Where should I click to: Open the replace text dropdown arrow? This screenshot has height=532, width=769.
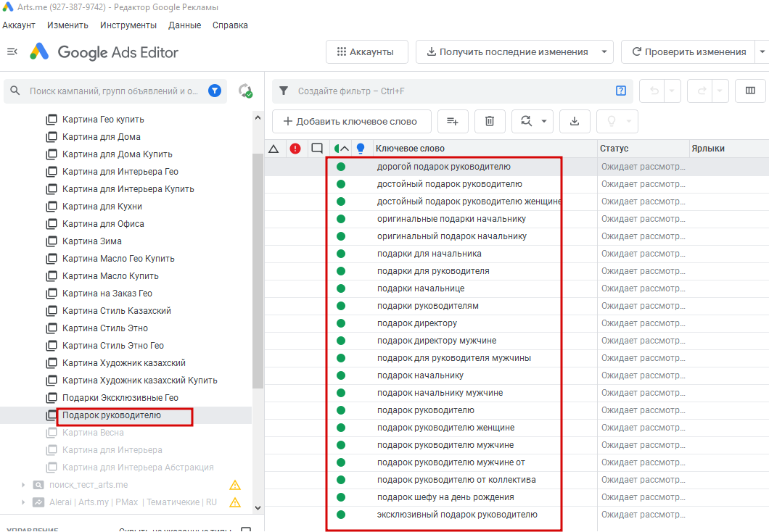544,121
